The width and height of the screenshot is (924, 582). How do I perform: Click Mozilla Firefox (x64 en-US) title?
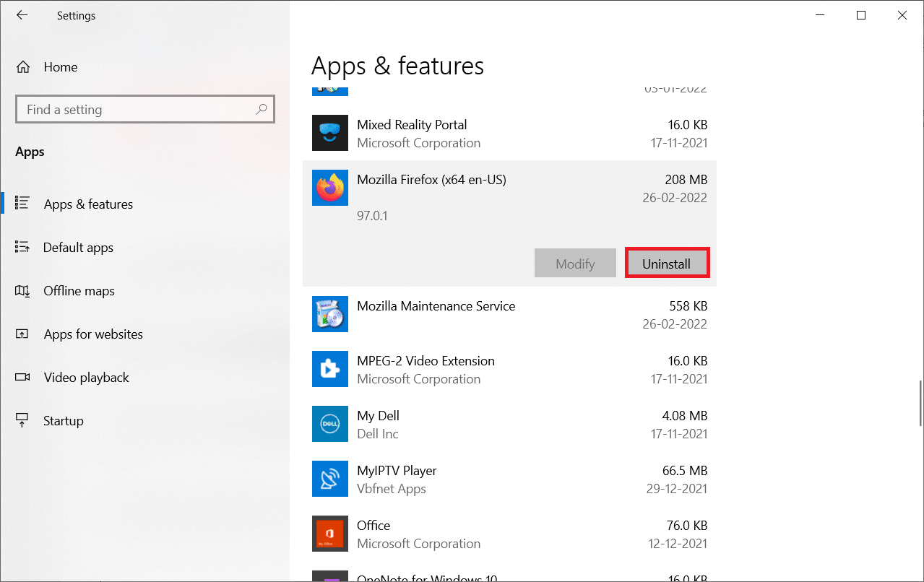tap(431, 180)
